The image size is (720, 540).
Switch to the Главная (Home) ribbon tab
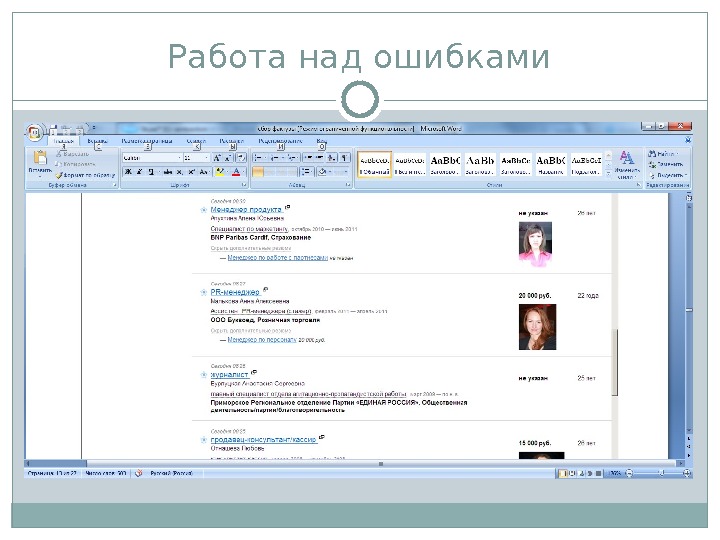(63, 141)
